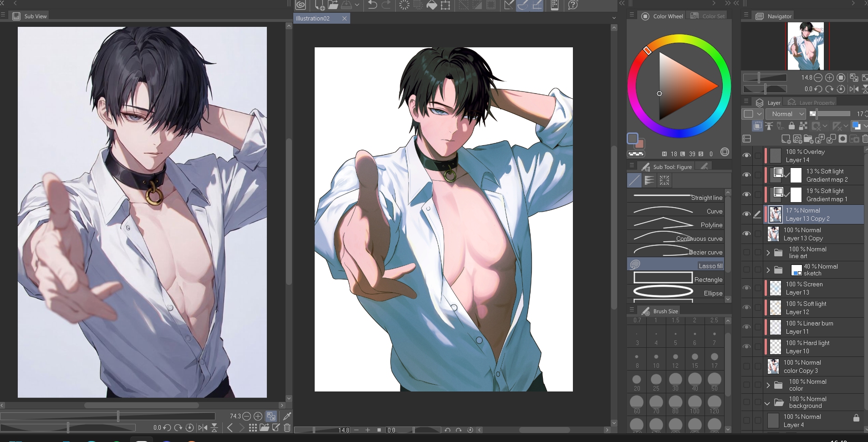Select the Rectangle figure sub tool
This screenshot has height=442, width=868.
tap(676, 279)
